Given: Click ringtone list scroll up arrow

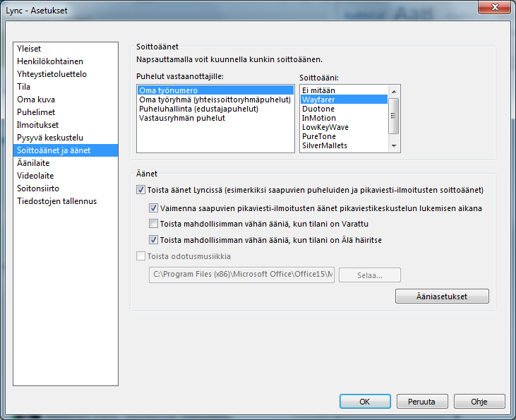Looking at the screenshot, I should pos(394,92).
